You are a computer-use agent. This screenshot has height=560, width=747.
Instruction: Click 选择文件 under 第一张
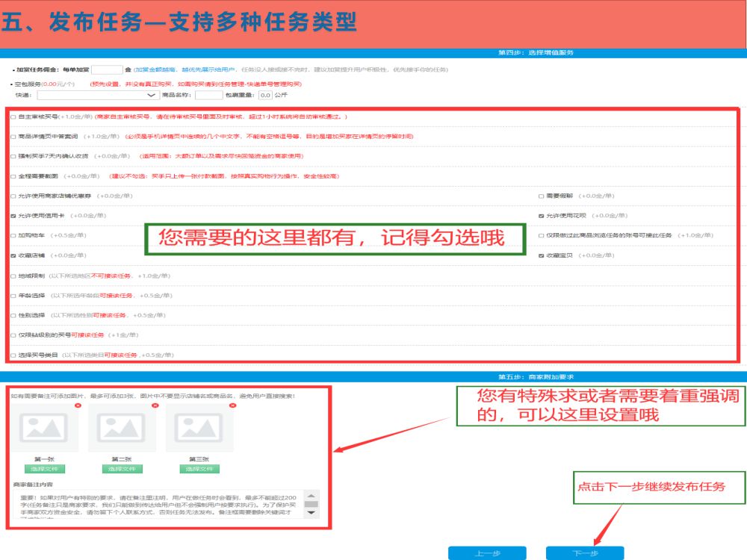[44, 469]
